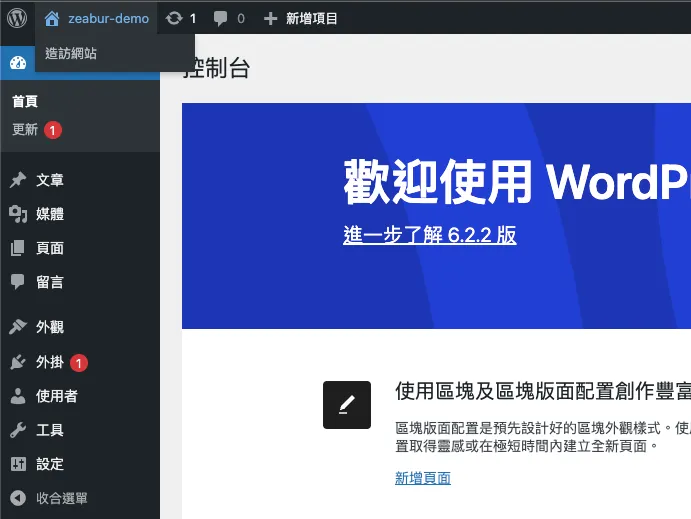The image size is (691, 519).
Task: Click the comments bubble icon in admin bar
Action: pyautogui.click(x=220, y=19)
